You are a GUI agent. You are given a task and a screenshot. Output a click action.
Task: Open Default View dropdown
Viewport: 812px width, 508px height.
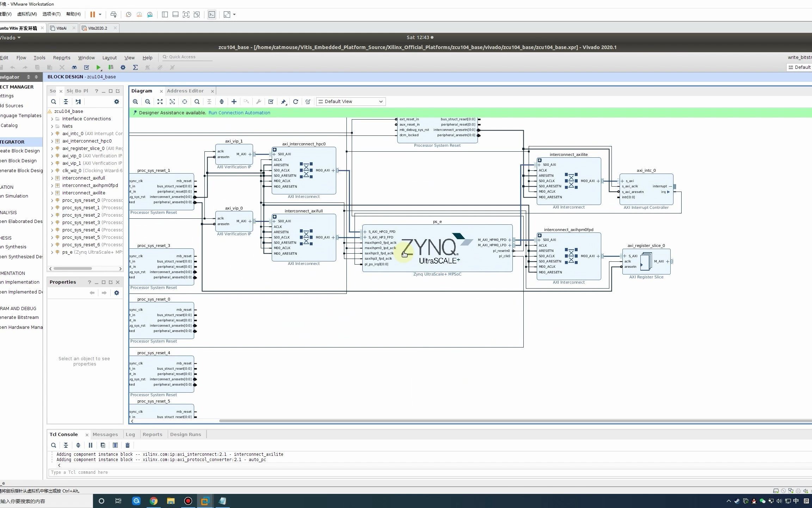pos(351,102)
